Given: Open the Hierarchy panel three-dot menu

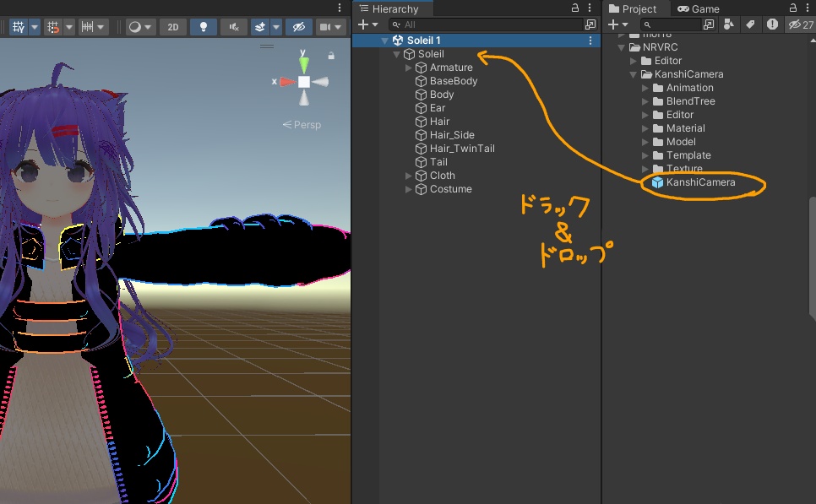Looking at the screenshot, I should (590, 8).
